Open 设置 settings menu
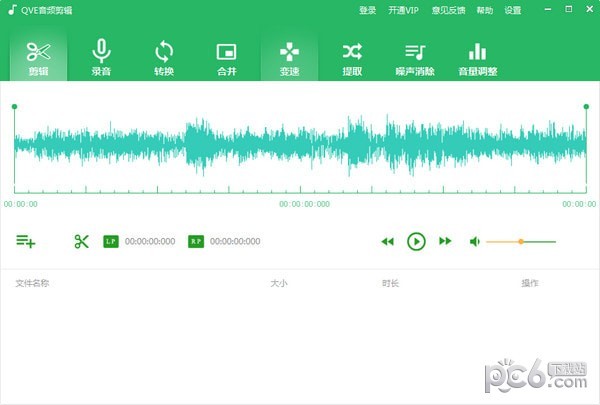The width and height of the screenshot is (600, 405). tap(512, 10)
